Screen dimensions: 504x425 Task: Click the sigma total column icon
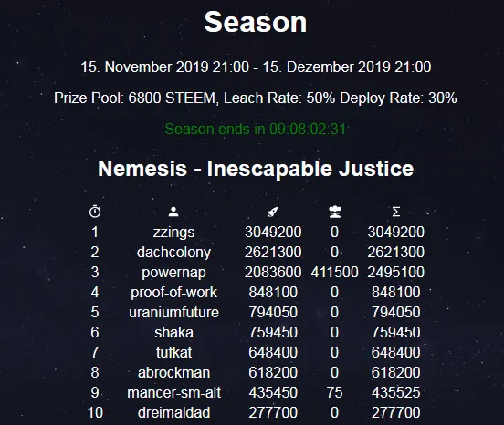click(x=396, y=212)
